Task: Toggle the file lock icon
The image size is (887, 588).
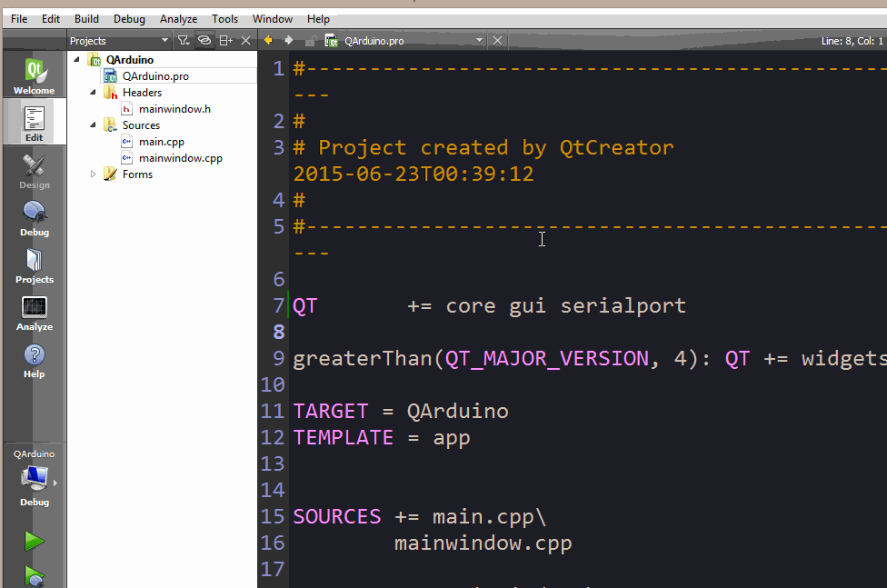Action: pyautogui.click(x=311, y=41)
